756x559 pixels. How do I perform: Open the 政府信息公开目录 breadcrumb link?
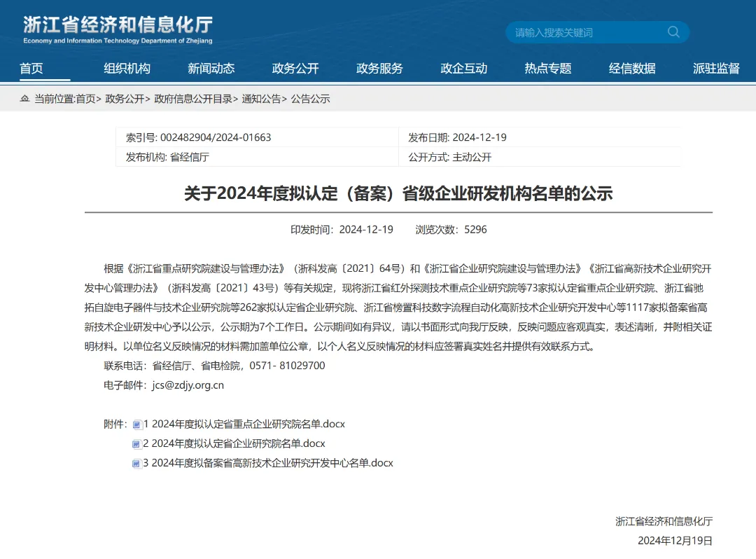coord(193,99)
